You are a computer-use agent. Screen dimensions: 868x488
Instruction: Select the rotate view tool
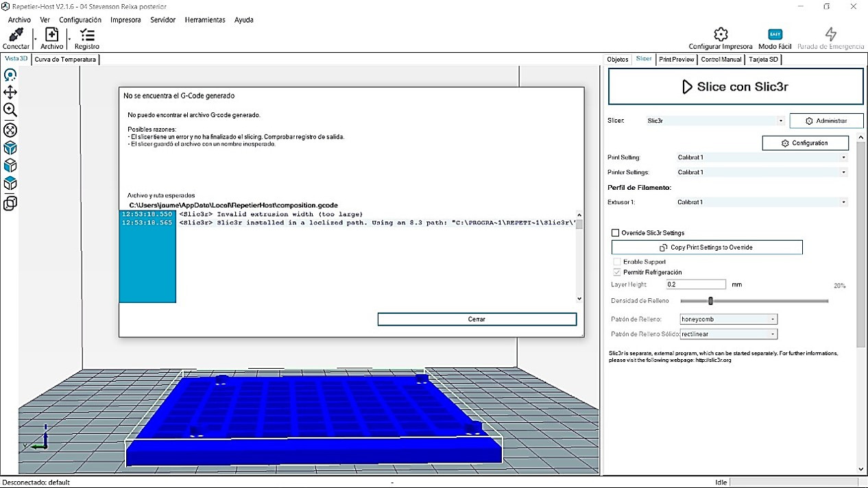(x=10, y=75)
